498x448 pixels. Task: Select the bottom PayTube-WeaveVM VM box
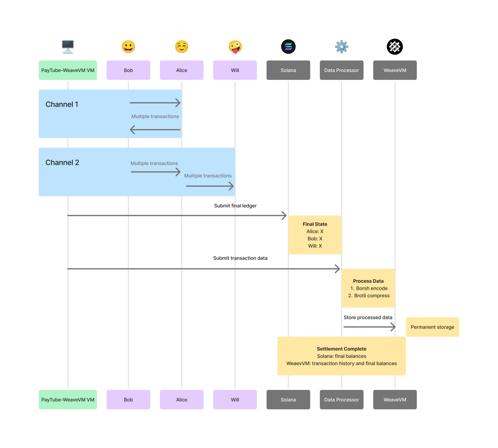[x=68, y=400]
